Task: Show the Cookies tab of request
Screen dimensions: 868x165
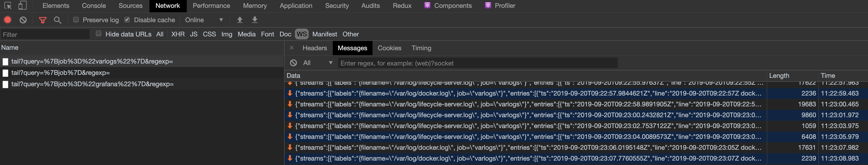Action: pyautogui.click(x=389, y=48)
